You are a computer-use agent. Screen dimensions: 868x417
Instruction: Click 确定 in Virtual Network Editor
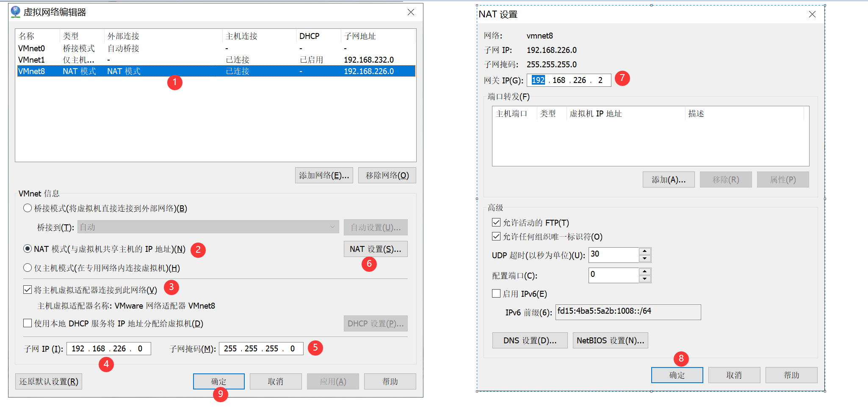tap(219, 381)
